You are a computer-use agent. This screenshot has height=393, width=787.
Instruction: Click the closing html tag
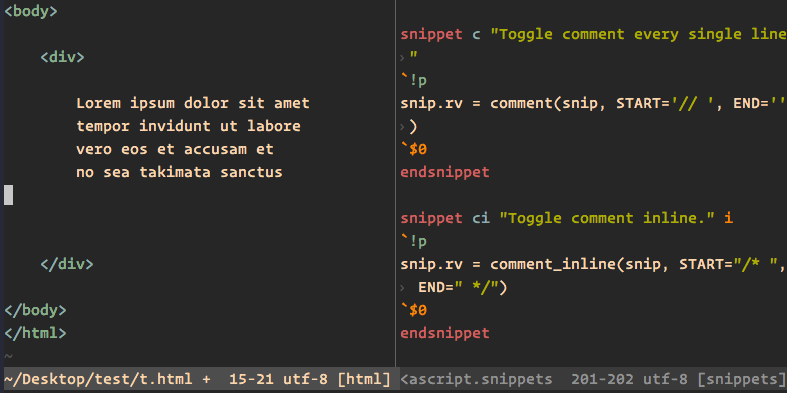[35, 333]
